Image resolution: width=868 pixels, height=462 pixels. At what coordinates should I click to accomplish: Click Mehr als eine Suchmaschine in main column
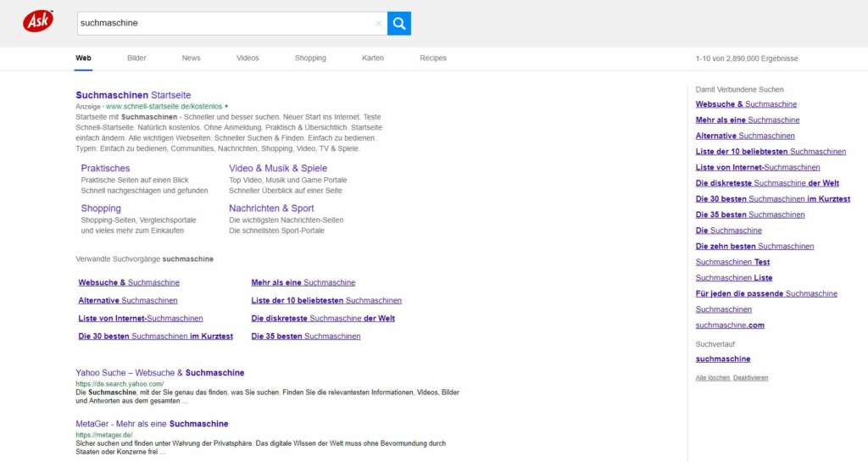pyautogui.click(x=303, y=283)
